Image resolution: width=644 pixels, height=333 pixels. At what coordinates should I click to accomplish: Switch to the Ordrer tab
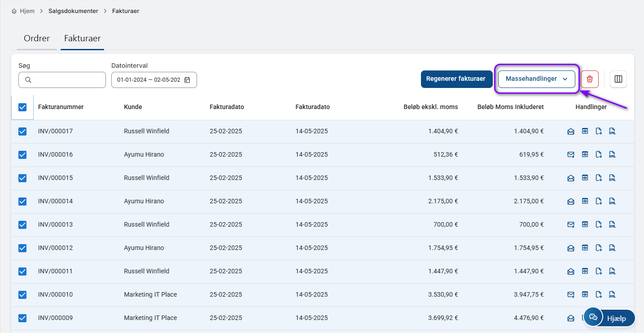pyautogui.click(x=37, y=39)
